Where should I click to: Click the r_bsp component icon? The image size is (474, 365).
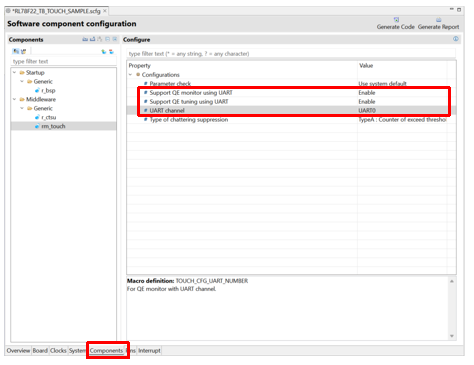pyautogui.click(x=37, y=90)
